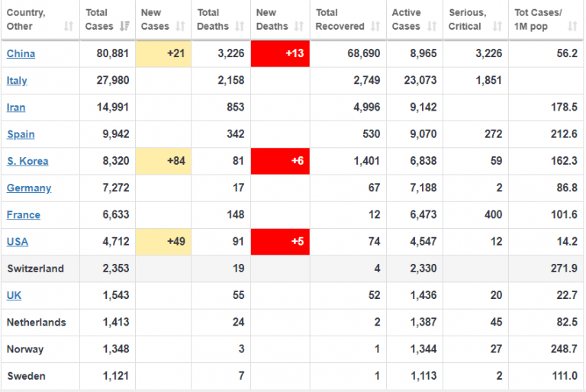Screen dimensions: 586x392
Task: Open the China country link
Action: click(21, 54)
